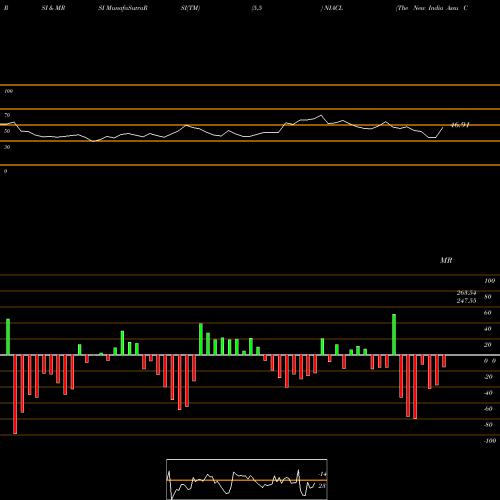Click the 268.54 value label
This screenshot has width=500, height=500.
coord(466,293)
